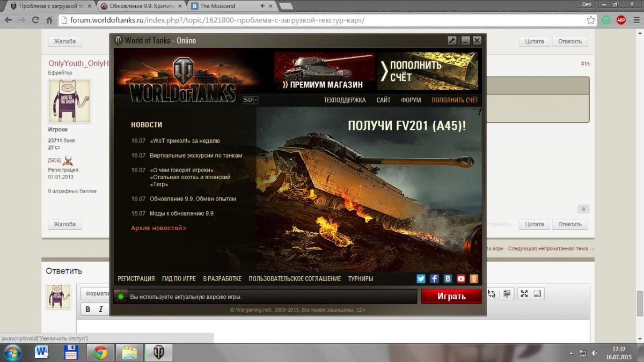The image size is (644, 362).
Task: Open Word from the taskbar
Action: 41,352
